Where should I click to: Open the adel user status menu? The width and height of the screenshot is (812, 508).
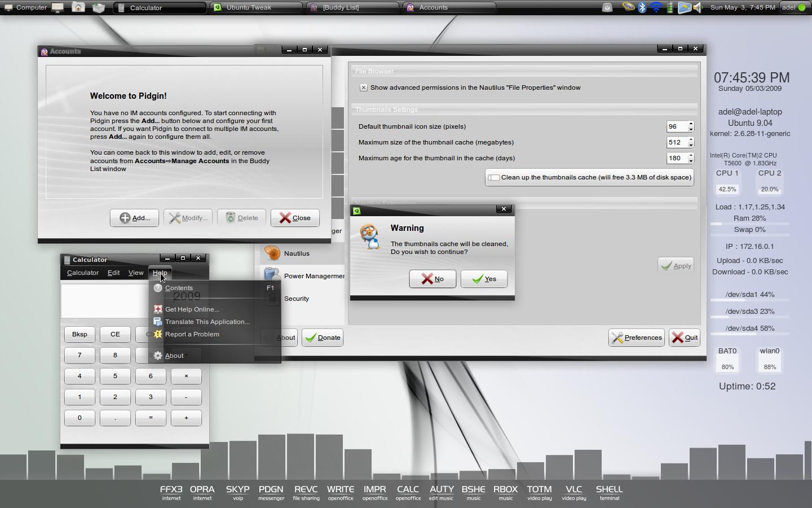(794, 7)
